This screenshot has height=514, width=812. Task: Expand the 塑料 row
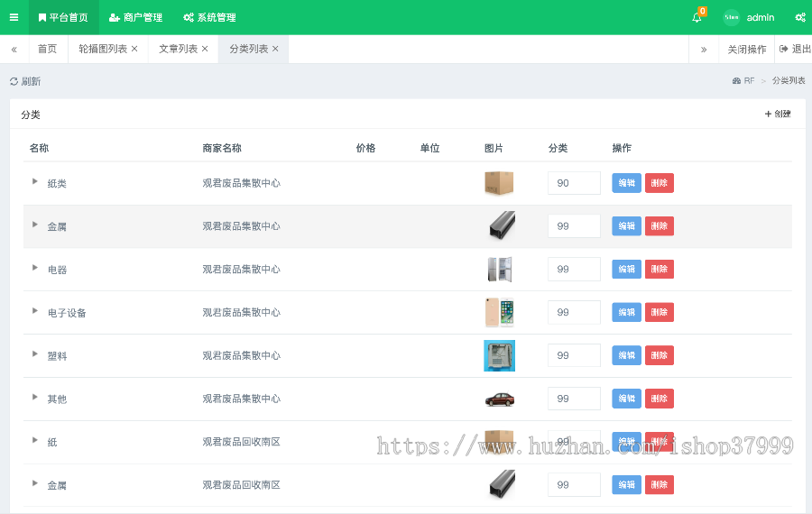click(x=34, y=353)
